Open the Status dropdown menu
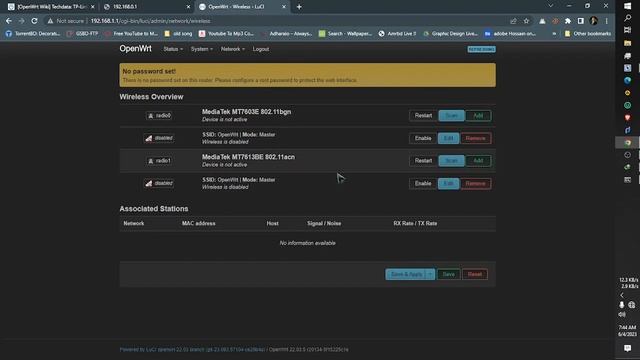 pyautogui.click(x=173, y=49)
